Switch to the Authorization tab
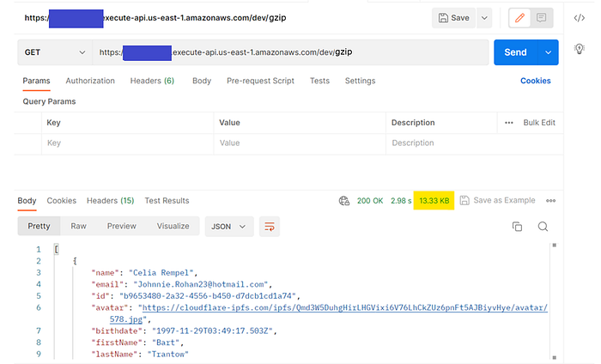601x364 pixels. pyautogui.click(x=90, y=81)
